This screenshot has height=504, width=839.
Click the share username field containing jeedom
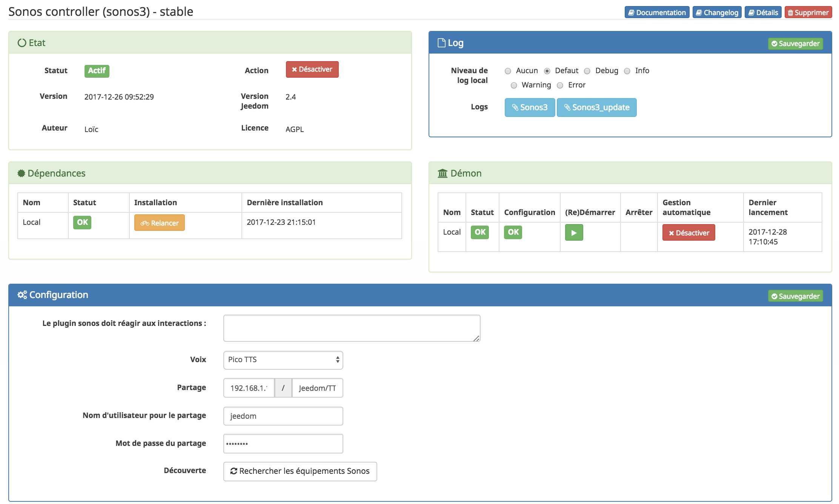pos(283,416)
